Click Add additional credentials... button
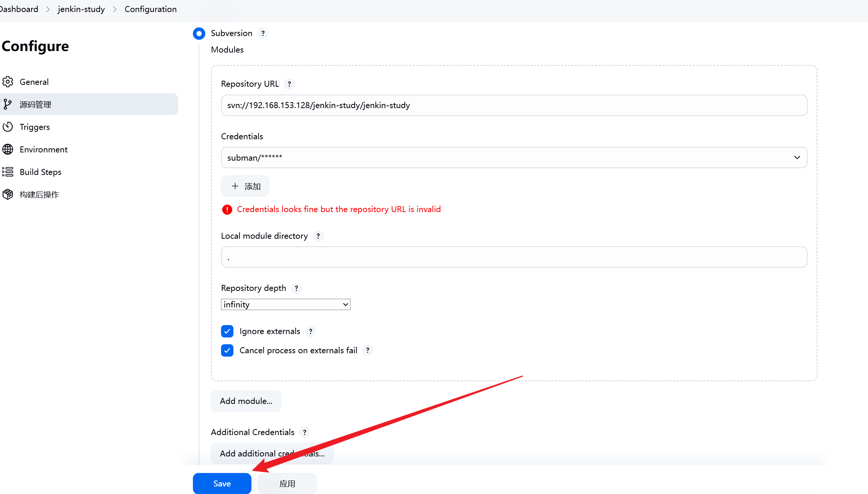The image size is (868, 494). click(x=272, y=453)
